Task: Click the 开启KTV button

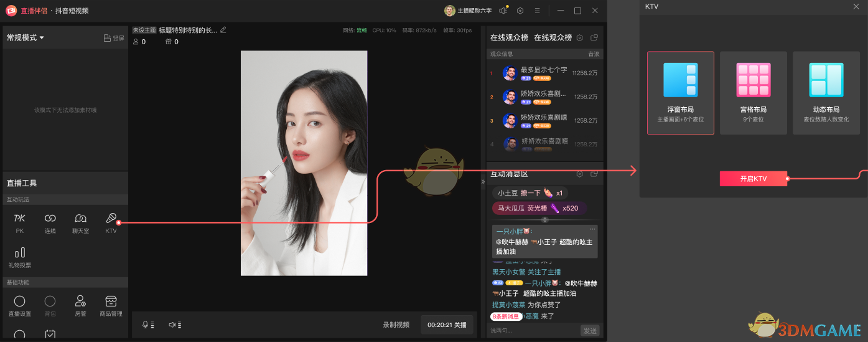Action: click(x=753, y=179)
